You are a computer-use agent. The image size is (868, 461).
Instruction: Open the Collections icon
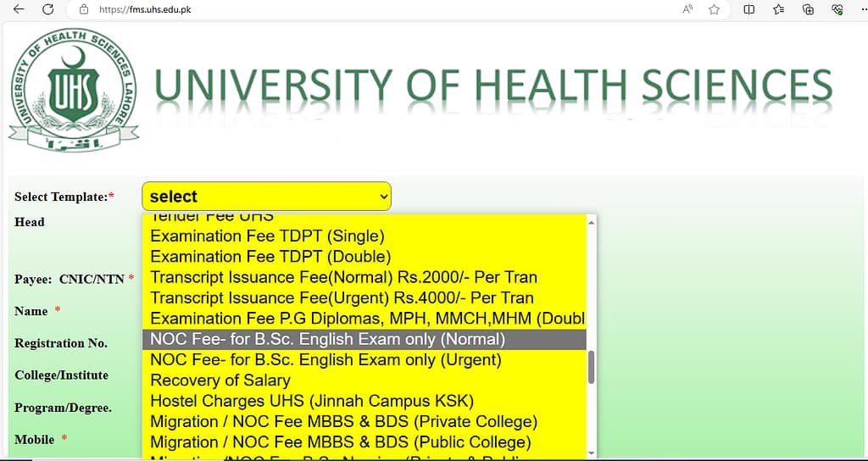click(x=808, y=9)
